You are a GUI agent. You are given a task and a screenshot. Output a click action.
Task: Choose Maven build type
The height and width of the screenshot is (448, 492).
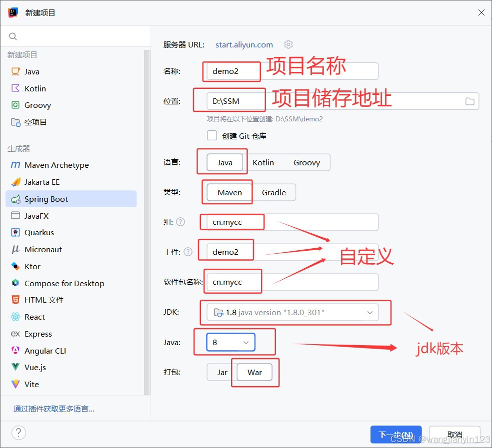point(229,192)
